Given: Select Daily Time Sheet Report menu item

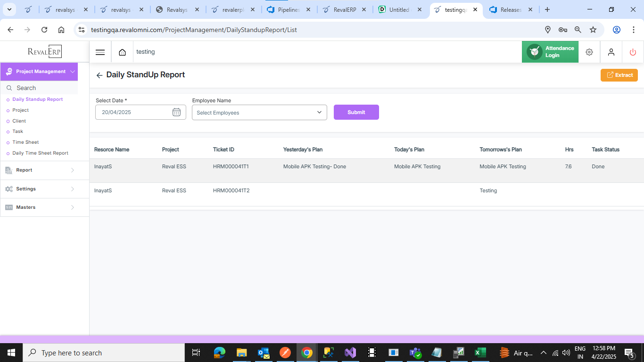Looking at the screenshot, I should (40, 153).
